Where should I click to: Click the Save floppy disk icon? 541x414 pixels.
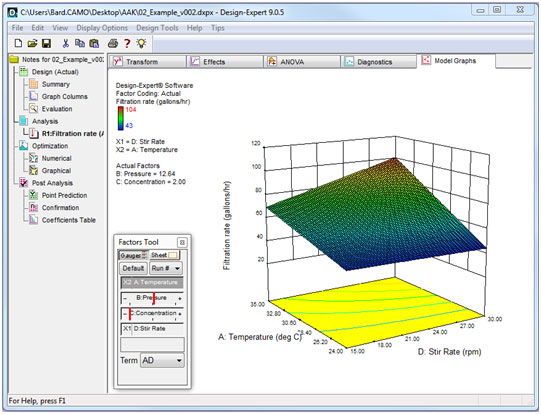tap(46, 43)
